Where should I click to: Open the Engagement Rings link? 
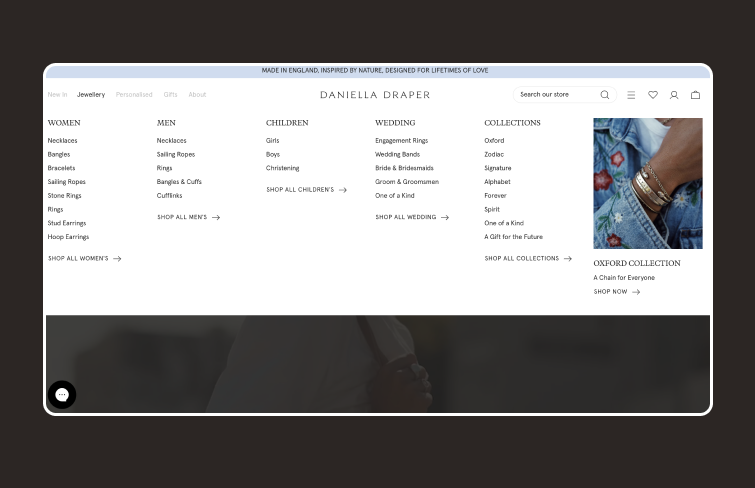click(x=402, y=141)
